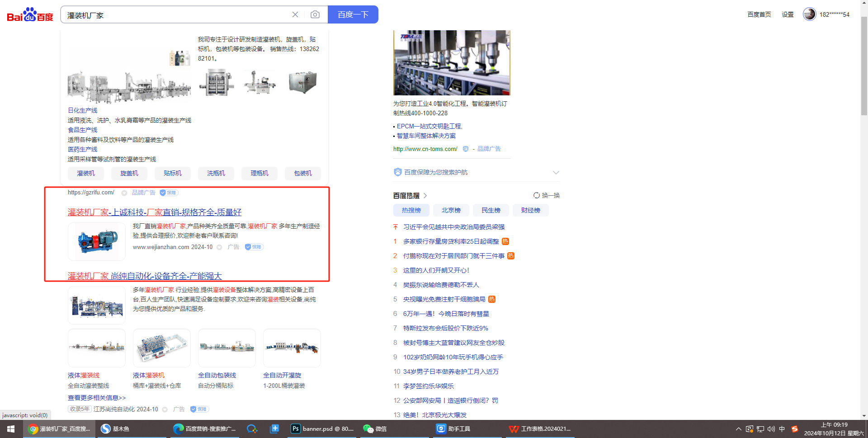This screenshot has height=438, width=868.
Task: Switch to WPS 工作表格 on the taskbar
Action: [x=540, y=429]
